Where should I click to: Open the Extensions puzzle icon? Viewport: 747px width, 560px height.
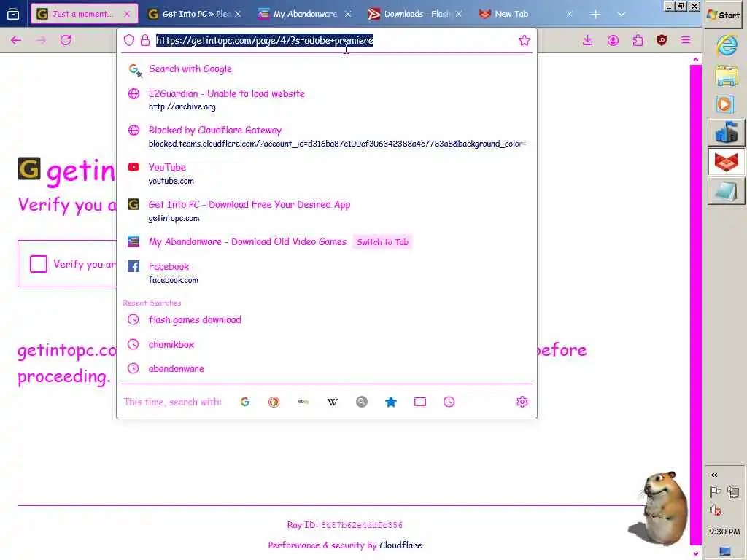638,41
